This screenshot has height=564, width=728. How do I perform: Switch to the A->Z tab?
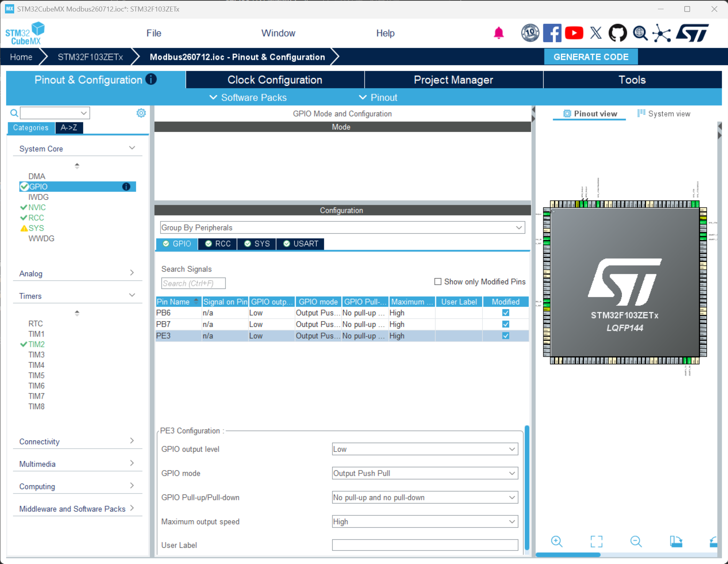click(69, 128)
